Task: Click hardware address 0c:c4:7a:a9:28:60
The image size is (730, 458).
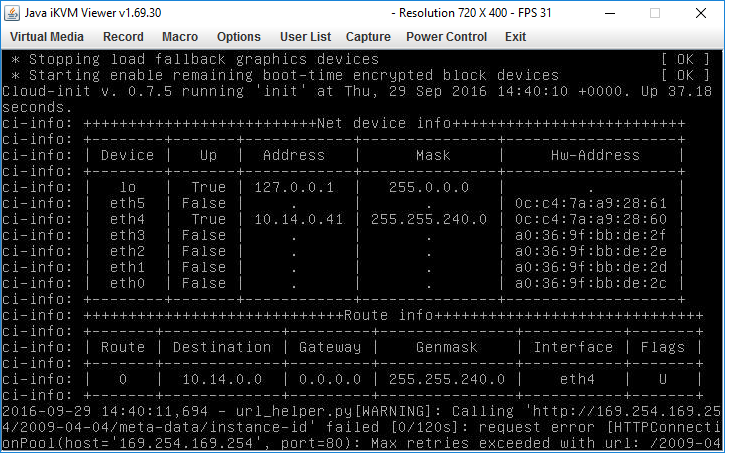Action: click(590, 219)
